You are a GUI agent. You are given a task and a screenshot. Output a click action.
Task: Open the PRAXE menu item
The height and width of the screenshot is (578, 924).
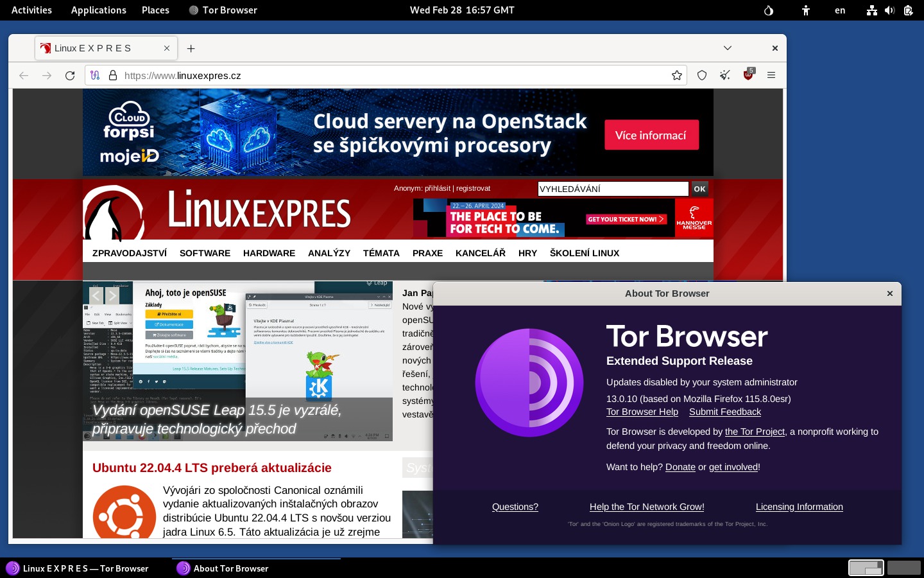(427, 253)
